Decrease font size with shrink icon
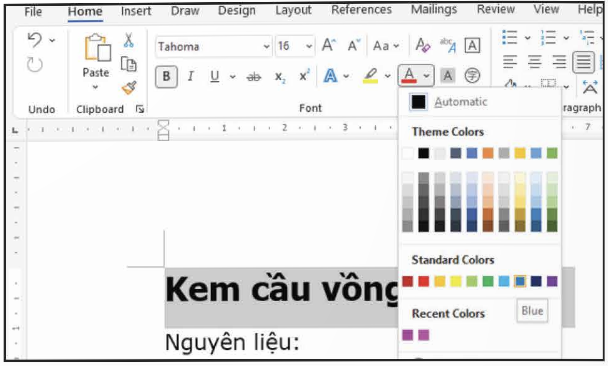 [x=354, y=45]
